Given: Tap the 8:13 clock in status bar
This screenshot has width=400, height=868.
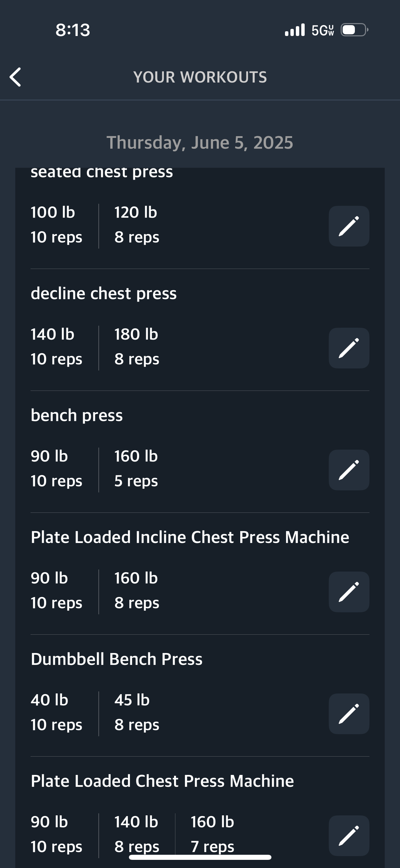Looking at the screenshot, I should pos(73,30).
